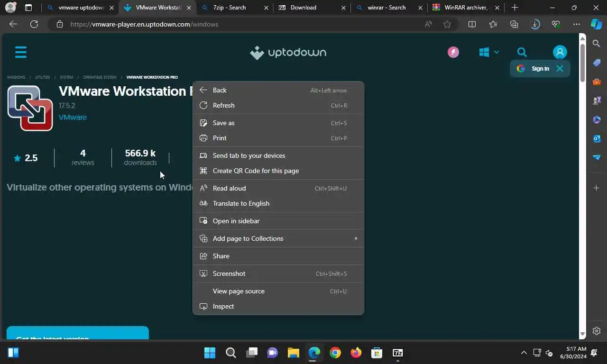This screenshot has width=607, height=364.
Task: Choose Translate to English
Action: [278, 203]
